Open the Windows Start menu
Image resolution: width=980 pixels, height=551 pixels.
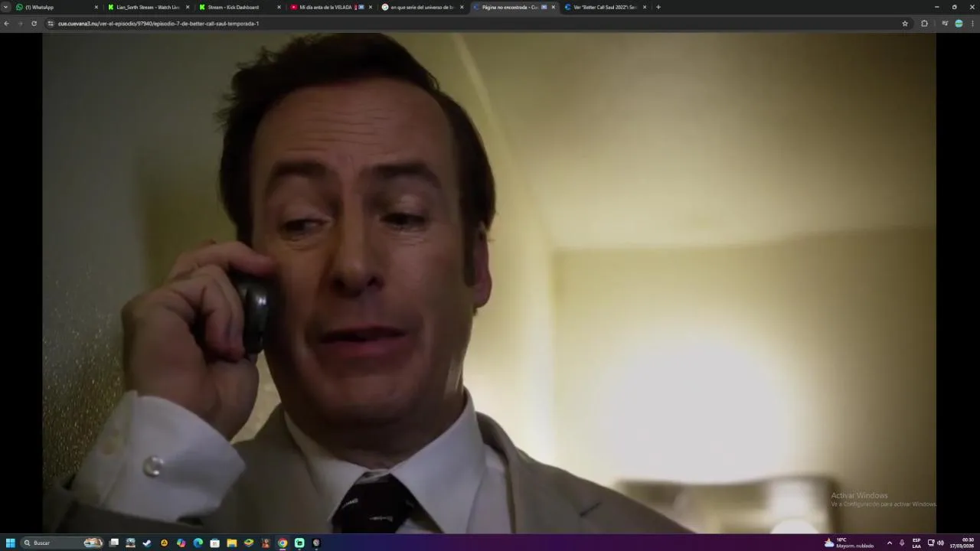[10, 543]
